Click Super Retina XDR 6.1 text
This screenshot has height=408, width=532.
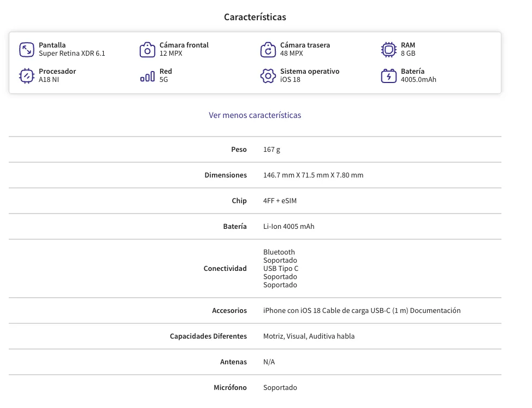[72, 53]
